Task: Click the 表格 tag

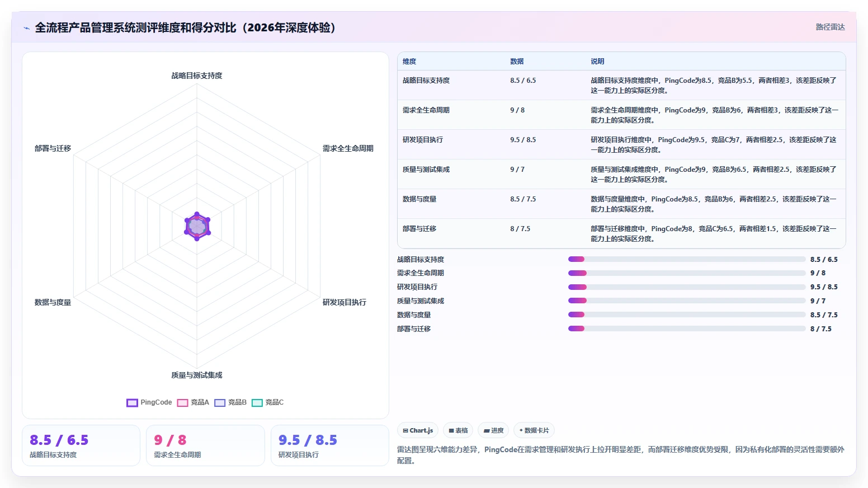Action: [x=458, y=430]
